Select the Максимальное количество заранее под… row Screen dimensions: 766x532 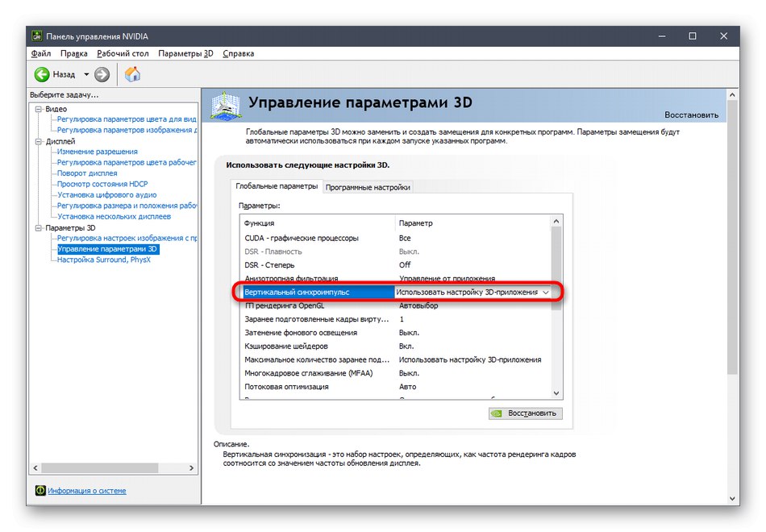(396, 360)
